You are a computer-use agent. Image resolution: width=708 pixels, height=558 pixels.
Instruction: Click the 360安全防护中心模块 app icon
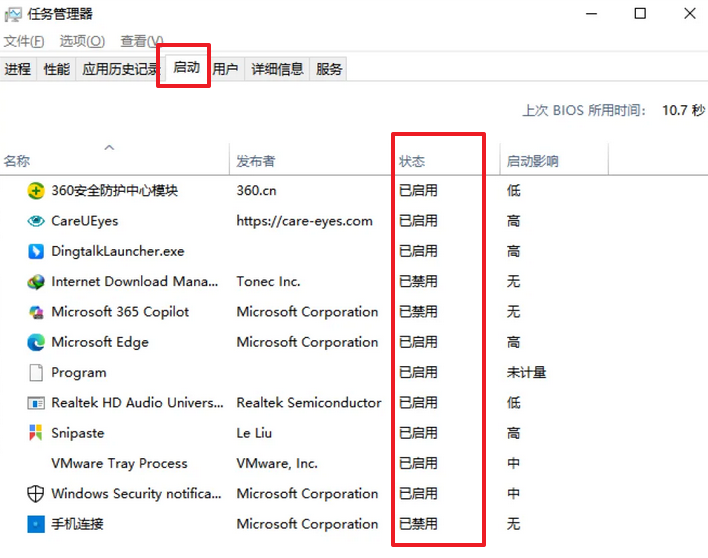point(36,191)
